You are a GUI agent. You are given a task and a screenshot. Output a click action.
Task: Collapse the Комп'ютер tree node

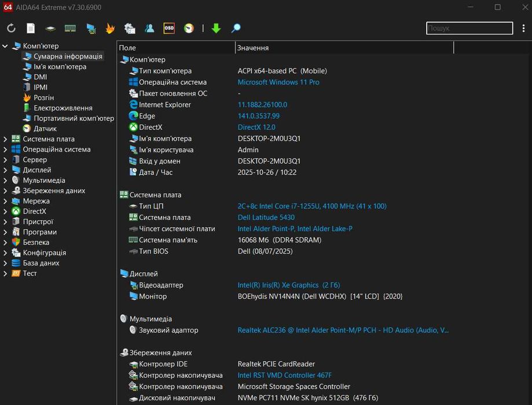pos(5,46)
